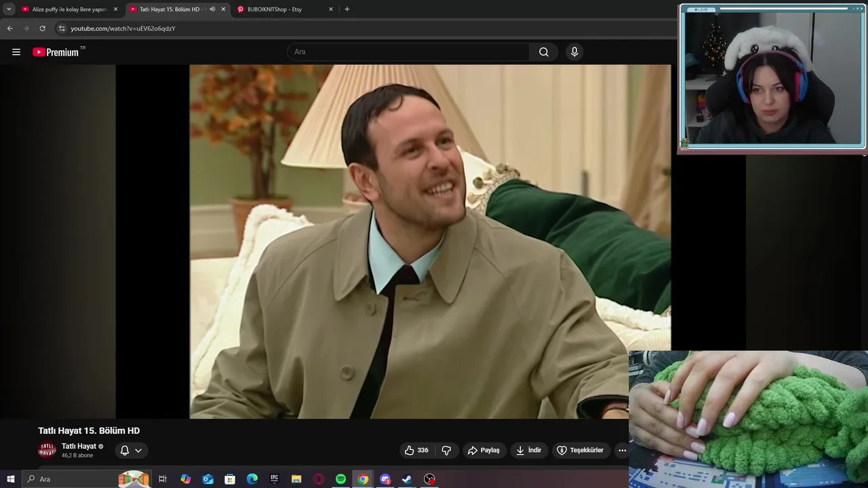The width and height of the screenshot is (868, 488).
Task: Send thanks using Teşekkürler button
Action: coord(580,450)
